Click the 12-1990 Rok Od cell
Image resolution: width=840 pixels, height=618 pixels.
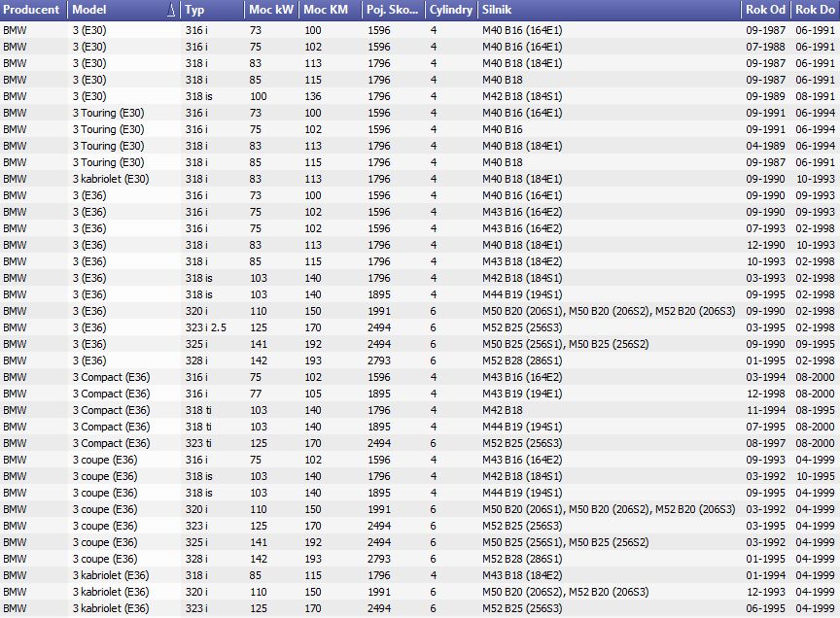tap(765, 245)
